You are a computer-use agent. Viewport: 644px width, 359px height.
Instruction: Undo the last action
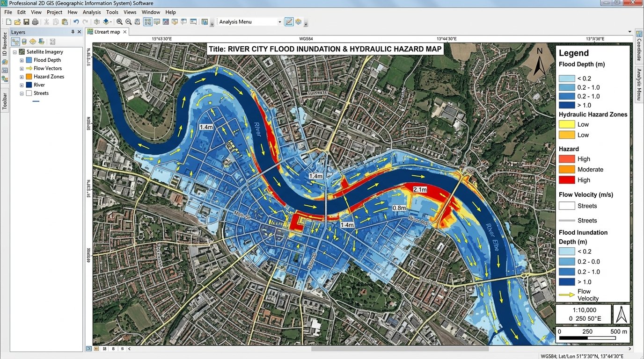[x=76, y=22]
